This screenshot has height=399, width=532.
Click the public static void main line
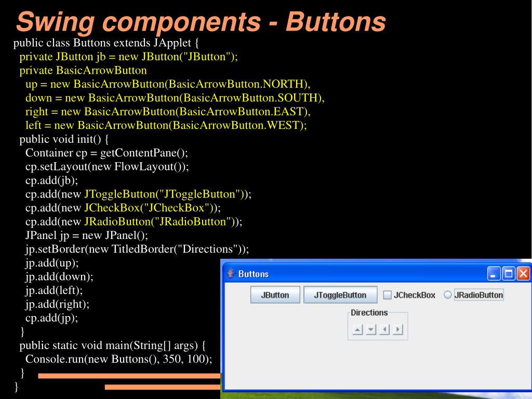[113, 345]
